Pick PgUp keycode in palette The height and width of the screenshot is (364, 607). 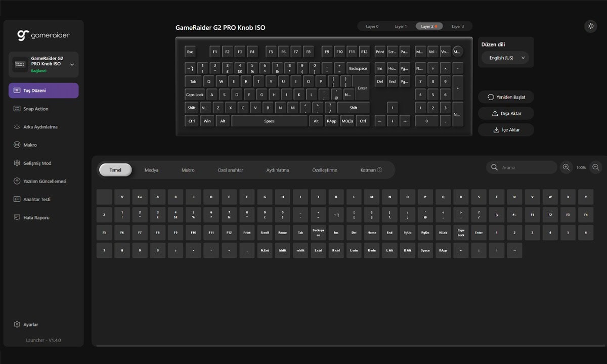point(407,233)
